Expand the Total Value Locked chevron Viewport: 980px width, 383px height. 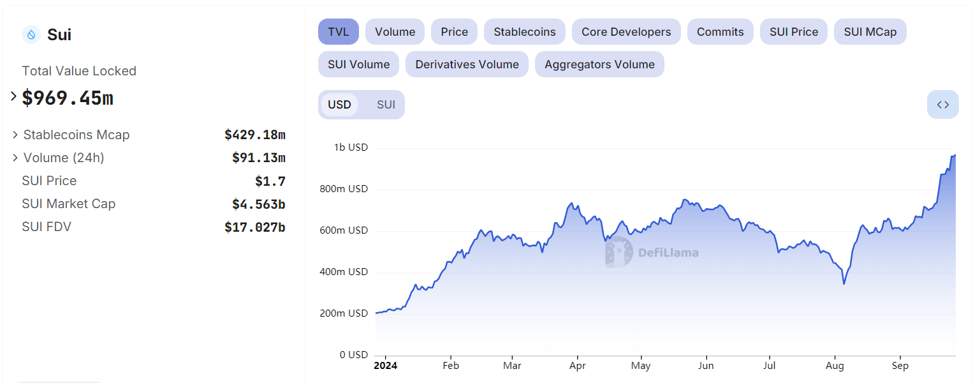point(13,96)
